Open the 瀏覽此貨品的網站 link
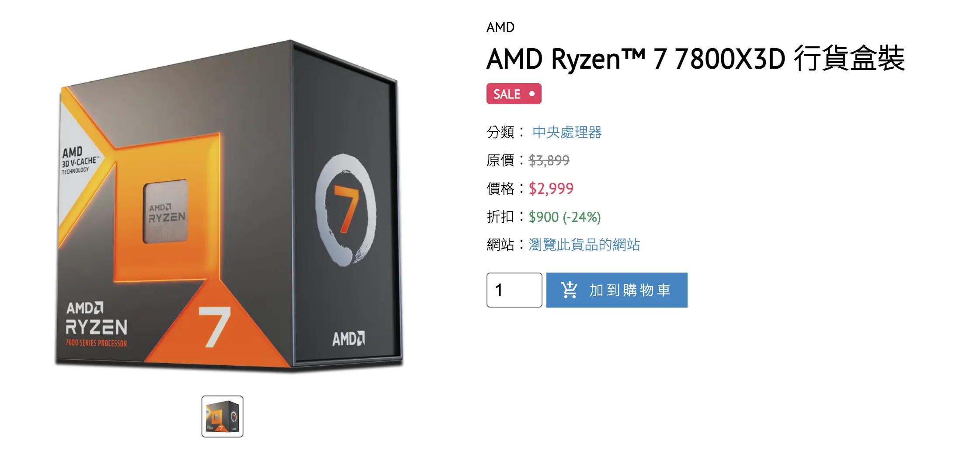The height and width of the screenshot is (455, 980). [584, 245]
